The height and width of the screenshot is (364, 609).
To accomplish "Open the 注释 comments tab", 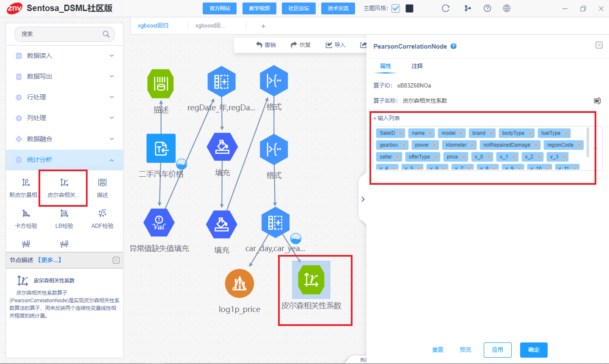I will pos(417,66).
